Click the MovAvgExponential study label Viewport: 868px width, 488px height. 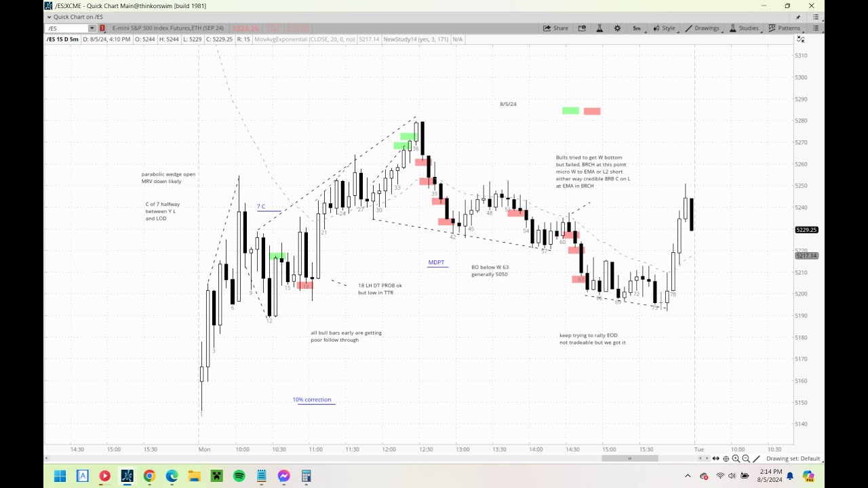click(304, 39)
